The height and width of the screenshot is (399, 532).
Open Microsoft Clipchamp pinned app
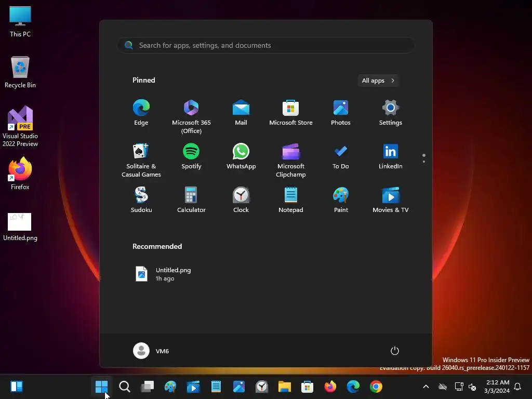[291, 160]
